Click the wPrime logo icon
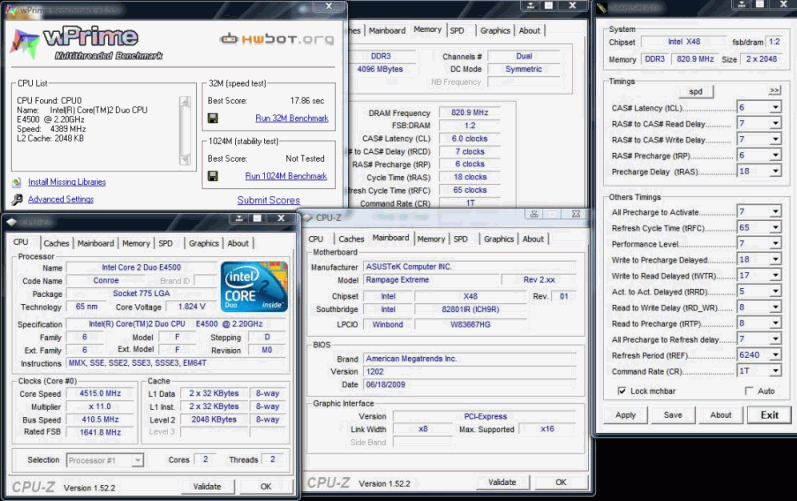 [24, 44]
